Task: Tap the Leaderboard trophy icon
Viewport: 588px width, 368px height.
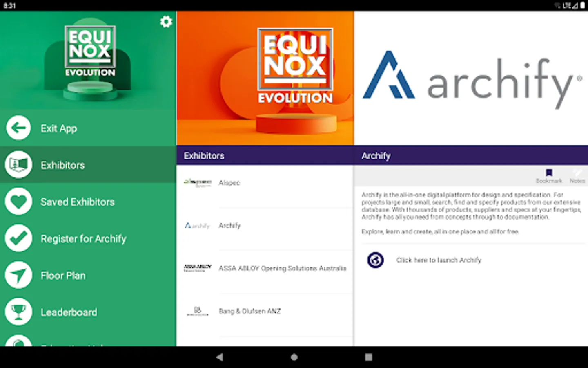Action: point(18,312)
